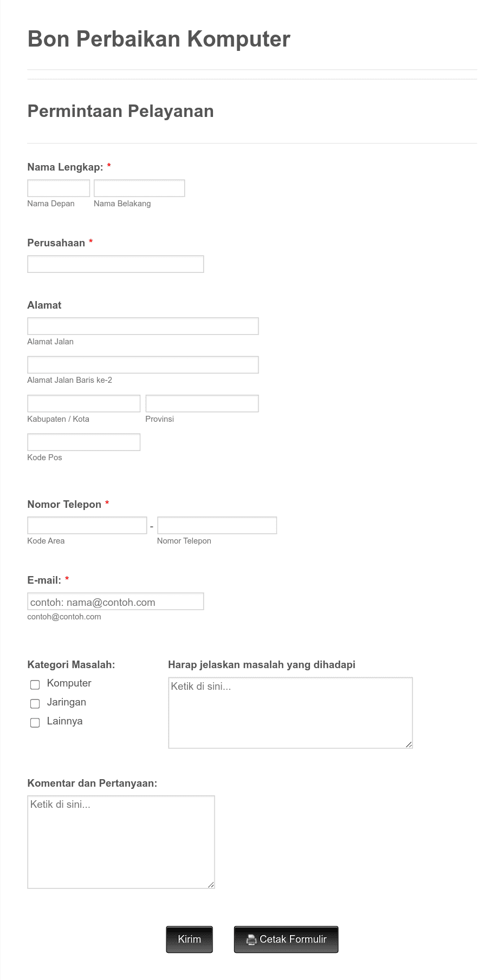This screenshot has width=504, height=980.
Task: Enable the Lainnya category checkbox
Action: click(35, 722)
